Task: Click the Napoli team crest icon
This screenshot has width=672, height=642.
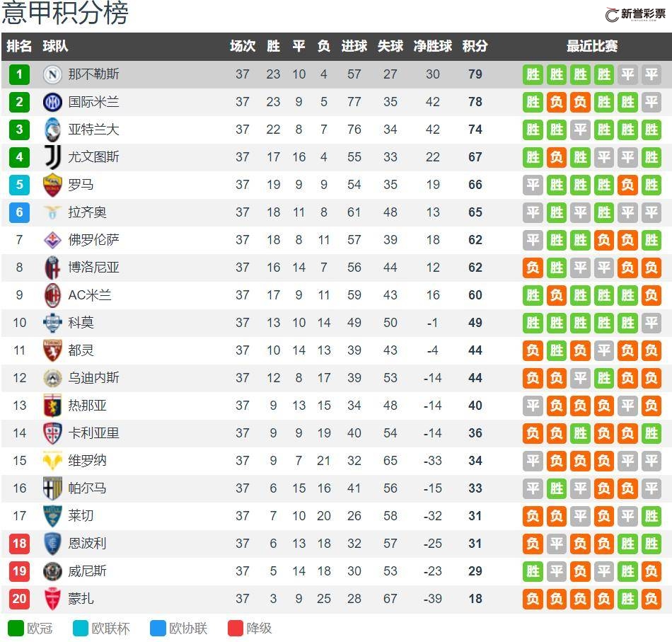Action: [52, 74]
